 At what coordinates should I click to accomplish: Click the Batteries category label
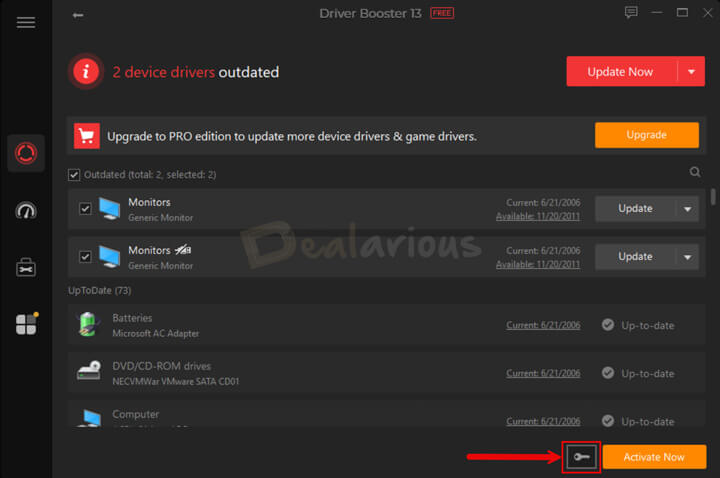tap(132, 318)
